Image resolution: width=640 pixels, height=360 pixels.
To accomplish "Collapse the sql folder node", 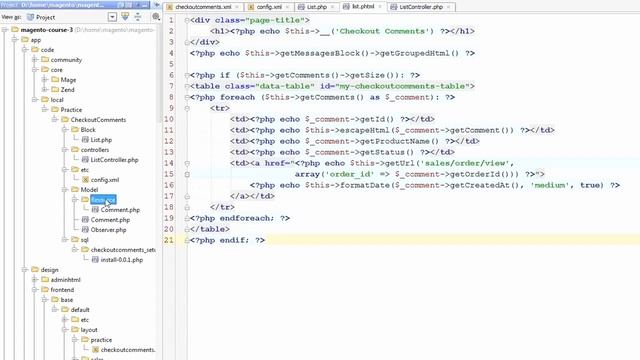I will 65,240.
